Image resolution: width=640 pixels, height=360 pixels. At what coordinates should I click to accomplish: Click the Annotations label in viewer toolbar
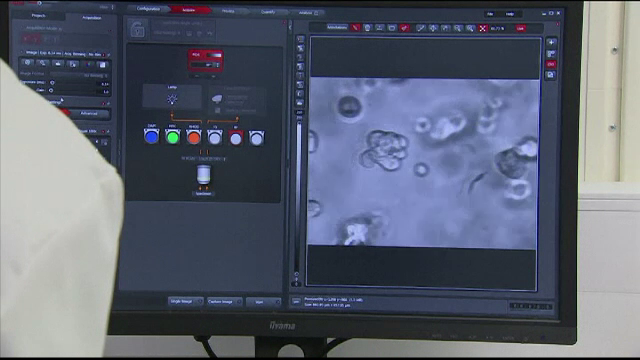tap(337, 27)
